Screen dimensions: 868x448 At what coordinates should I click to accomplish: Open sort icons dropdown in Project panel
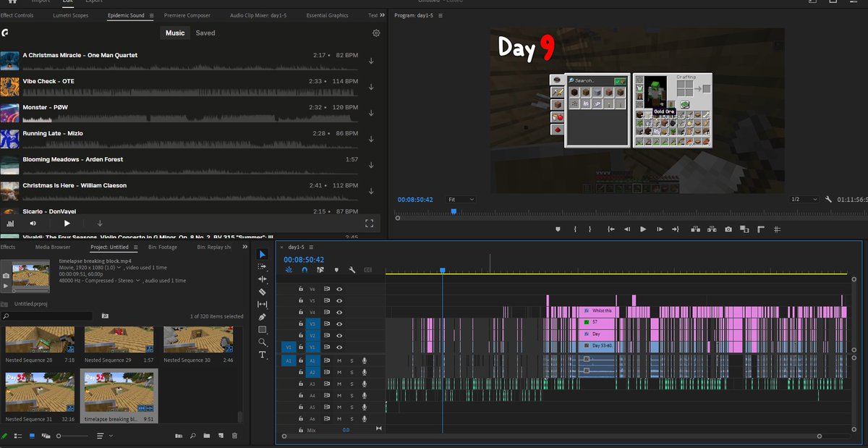(x=104, y=436)
